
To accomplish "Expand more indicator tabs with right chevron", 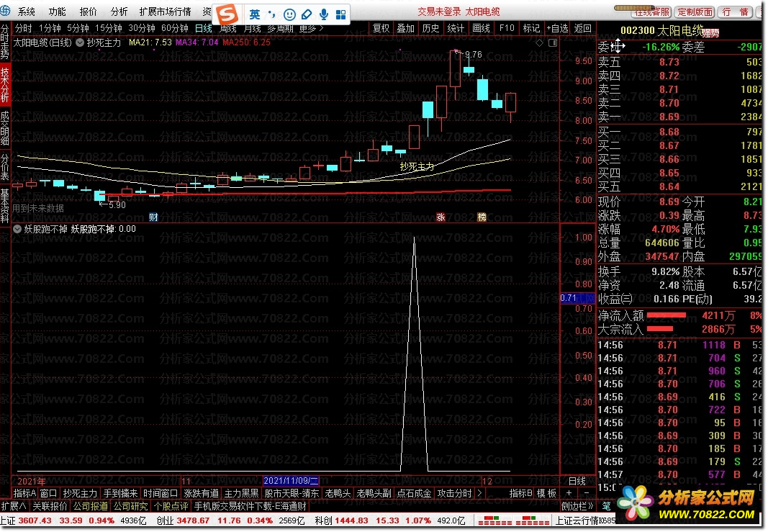I will (x=479, y=493).
